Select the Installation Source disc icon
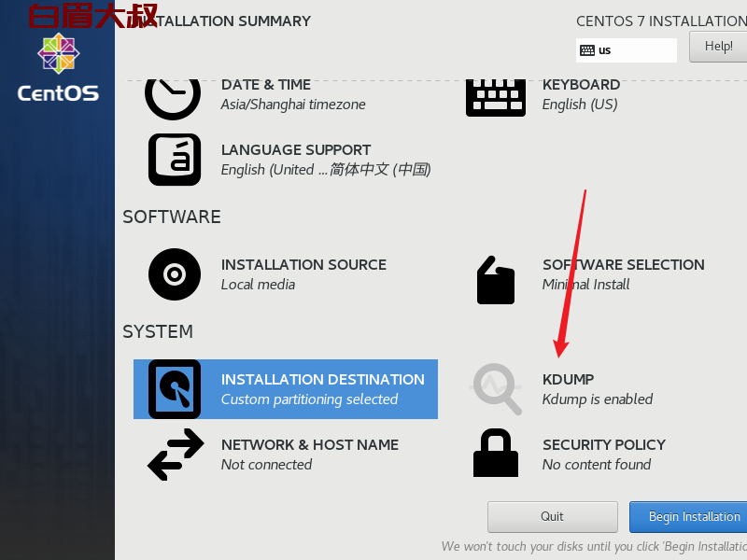This screenshot has width=747, height=560. [x=175, y=274]
